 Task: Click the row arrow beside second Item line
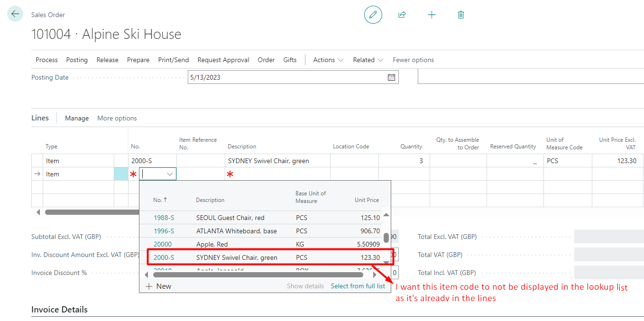37,174
